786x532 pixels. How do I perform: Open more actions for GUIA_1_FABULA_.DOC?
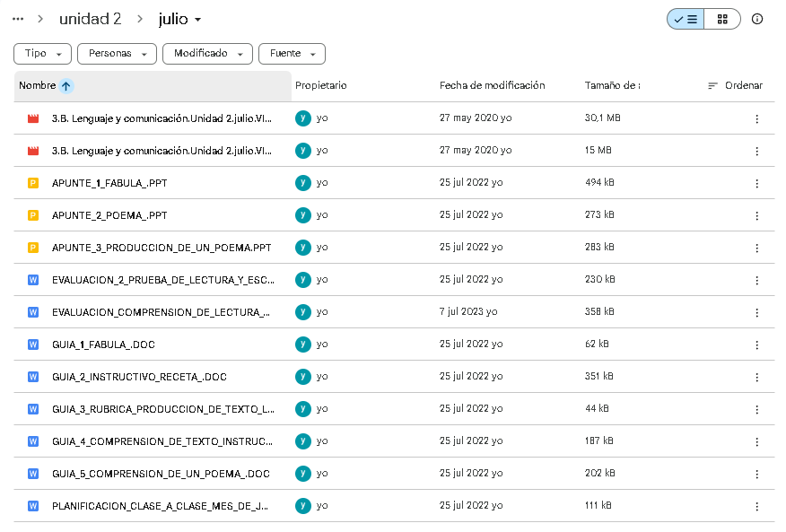[x=757, y=344]
